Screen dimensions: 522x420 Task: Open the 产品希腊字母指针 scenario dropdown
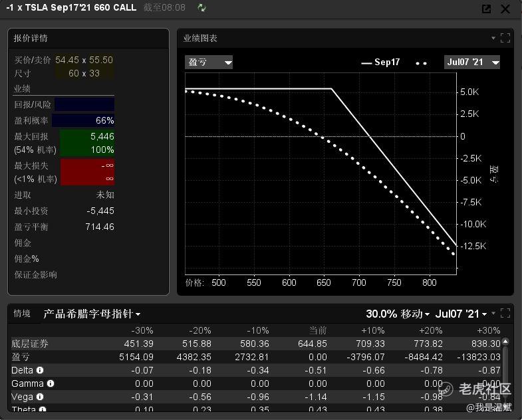(92, 314)
